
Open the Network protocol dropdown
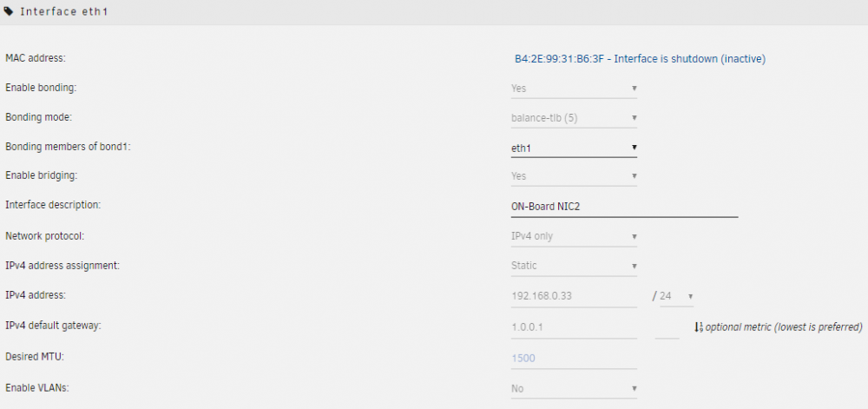point(574,237)
